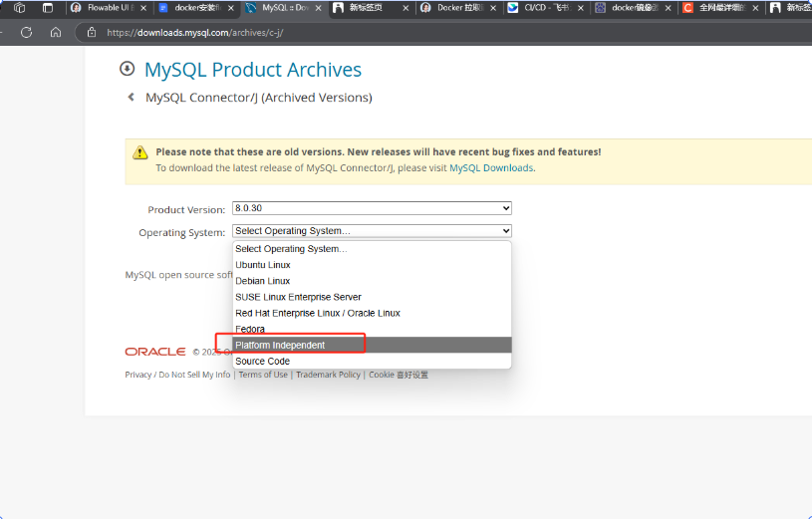The image size is (812, 519).
Task: Open the Cookie 喜好设置 link
Action: pyautogui.click(x=399, y=375)
